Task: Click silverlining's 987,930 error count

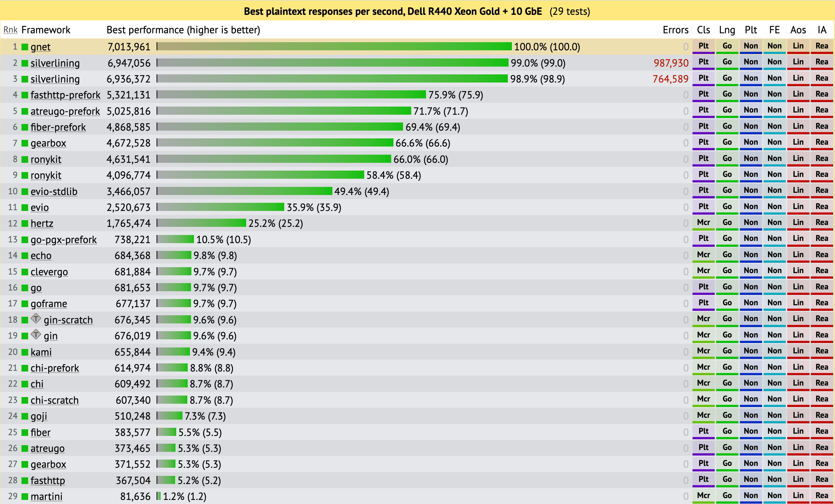Action: (x=671, y=63)
